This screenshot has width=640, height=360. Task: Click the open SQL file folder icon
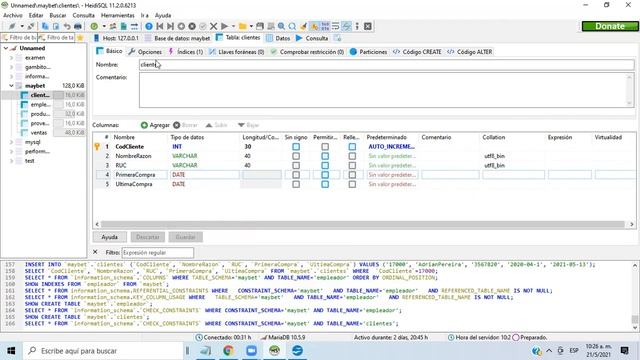coord(242,27)
